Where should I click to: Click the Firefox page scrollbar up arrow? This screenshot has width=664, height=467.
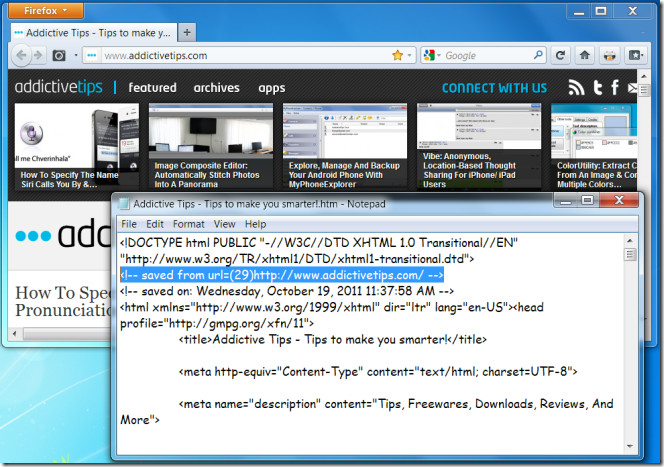[643, 76]
